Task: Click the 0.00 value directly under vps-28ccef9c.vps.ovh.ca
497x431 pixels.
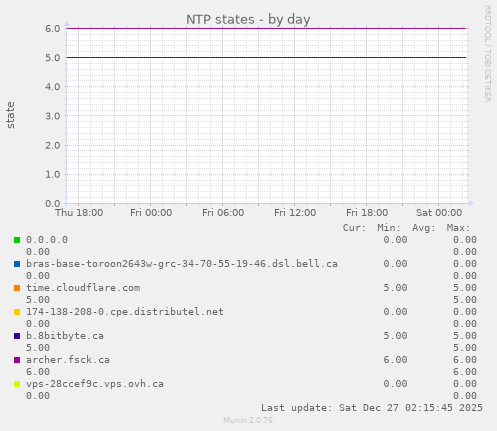Action: click(x=38, y=396)
